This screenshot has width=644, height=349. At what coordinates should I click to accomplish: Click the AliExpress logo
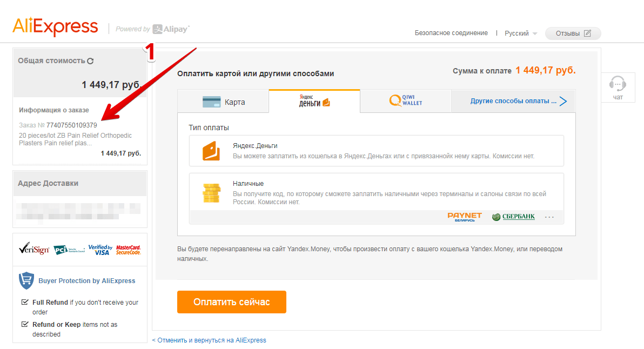click(55, 27)
